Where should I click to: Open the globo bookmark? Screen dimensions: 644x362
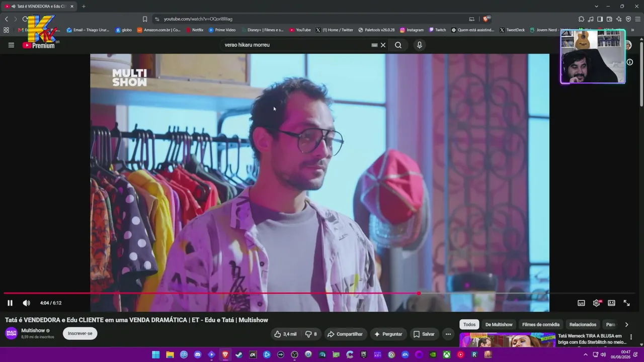click(x=124, y=30)
